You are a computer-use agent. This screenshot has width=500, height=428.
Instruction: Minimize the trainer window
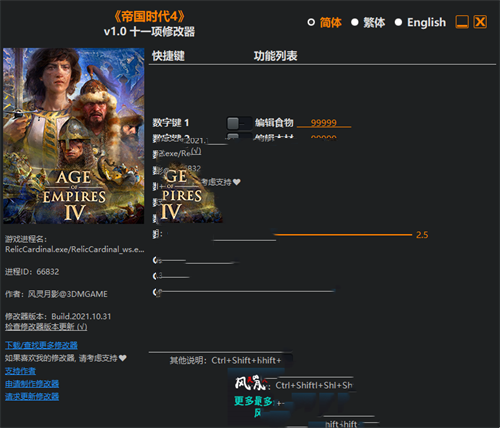pos(462,22)
